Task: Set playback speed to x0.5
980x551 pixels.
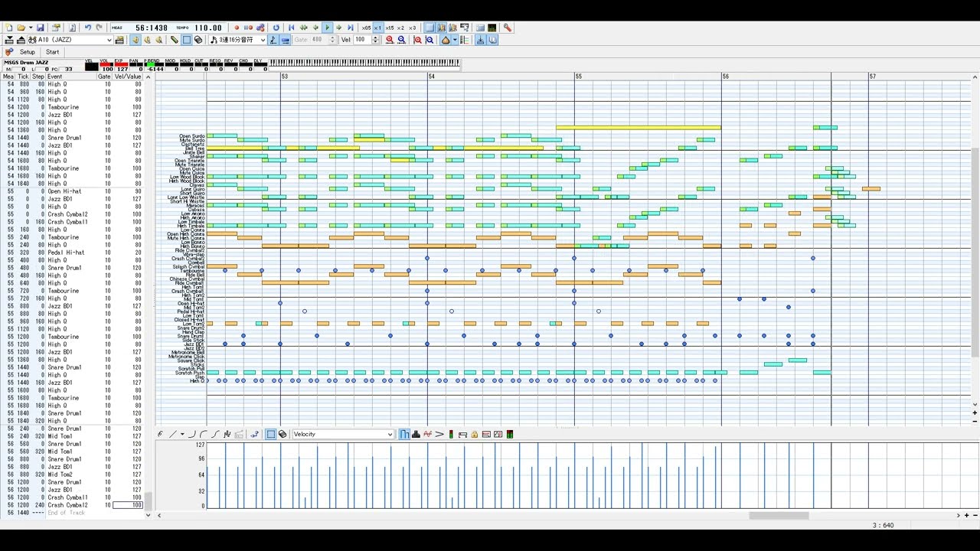Action: pyautogui.click(x=366, y=28)
